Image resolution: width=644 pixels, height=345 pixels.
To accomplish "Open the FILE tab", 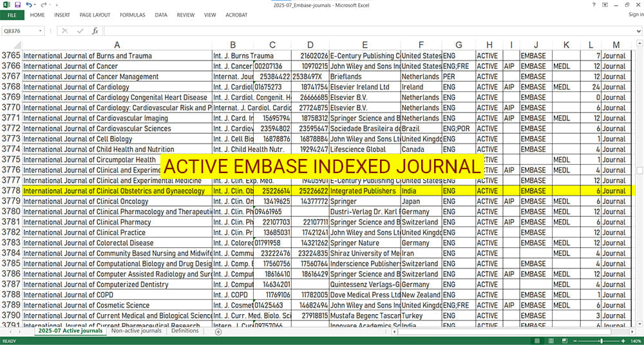I will [12, 15].
